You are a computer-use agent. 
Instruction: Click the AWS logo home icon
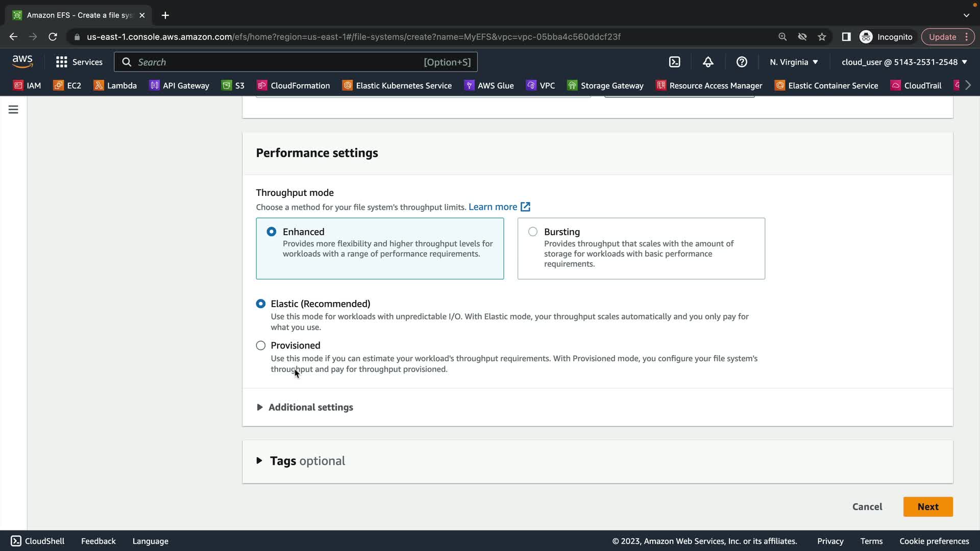[22, 61]
